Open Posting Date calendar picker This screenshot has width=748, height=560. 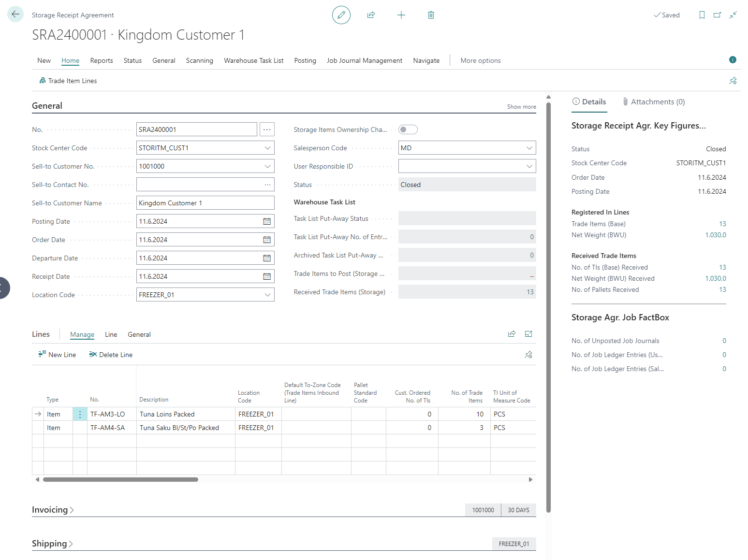tap(266, 221)
